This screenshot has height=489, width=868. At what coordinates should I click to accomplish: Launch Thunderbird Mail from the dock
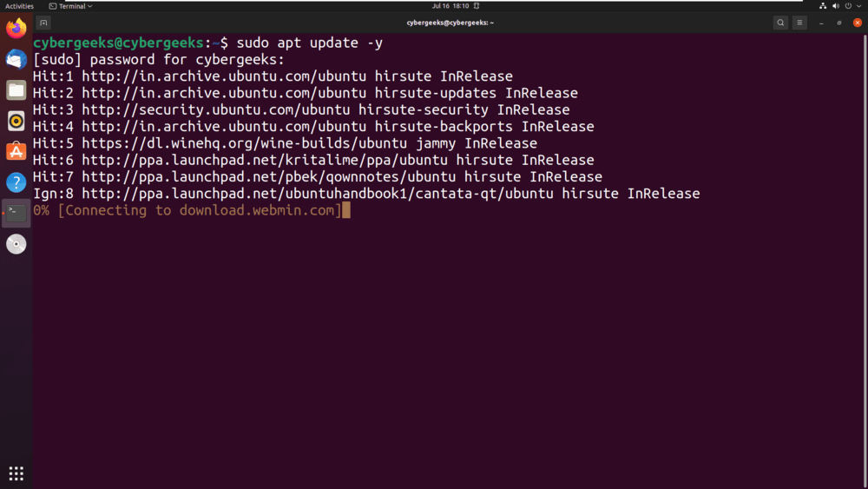[16, 59]
